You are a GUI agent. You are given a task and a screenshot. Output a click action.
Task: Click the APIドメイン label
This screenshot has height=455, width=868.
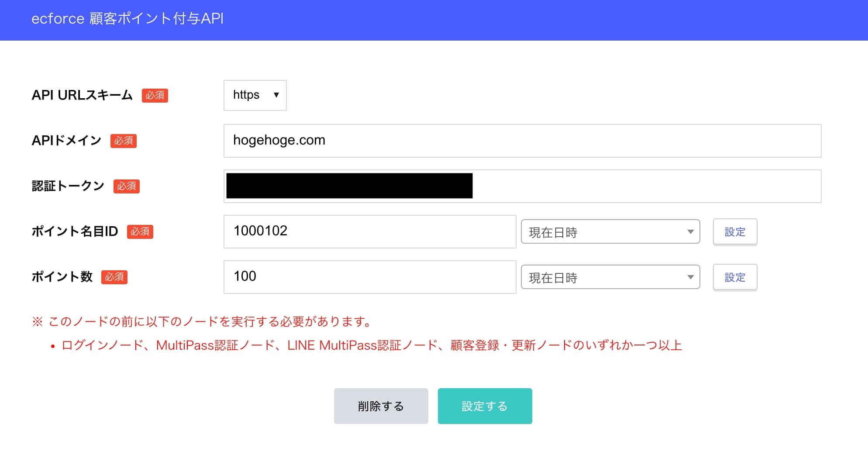[x=66, y=141]
